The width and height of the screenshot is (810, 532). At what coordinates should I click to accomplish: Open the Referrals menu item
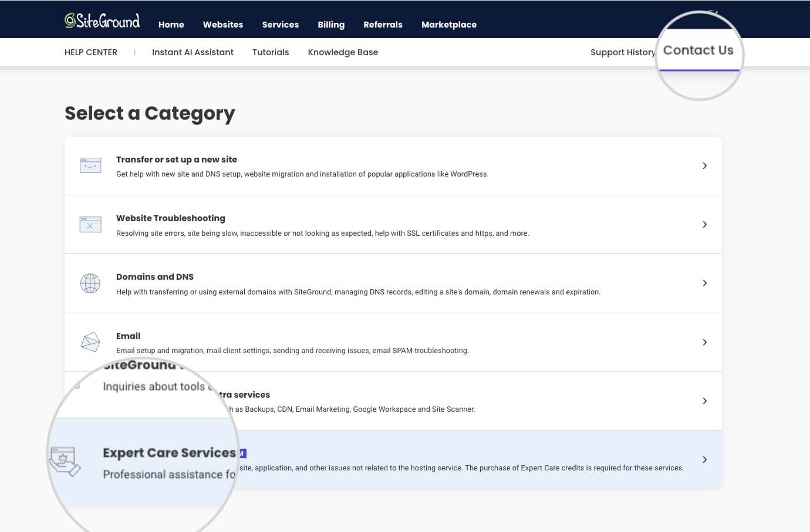click(383, 25)
